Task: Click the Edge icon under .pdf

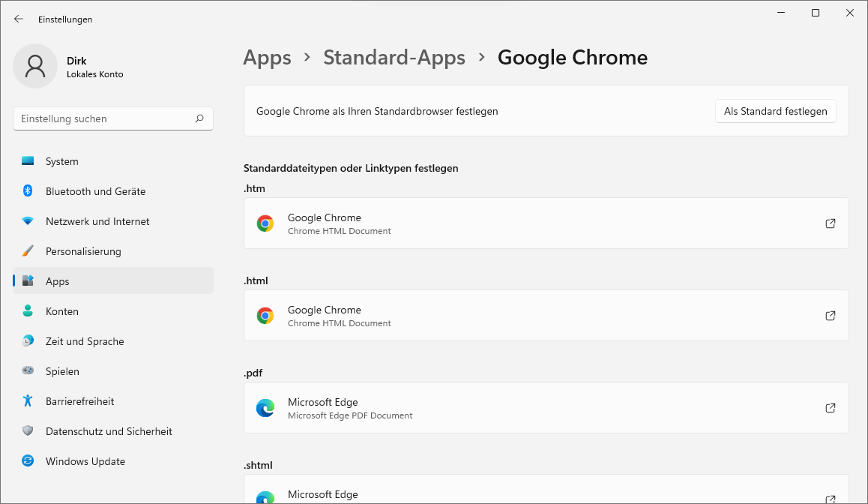Action: pos(265,408)
